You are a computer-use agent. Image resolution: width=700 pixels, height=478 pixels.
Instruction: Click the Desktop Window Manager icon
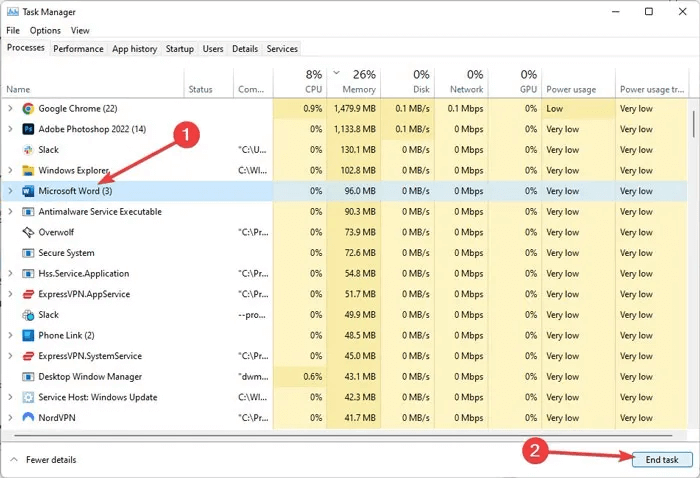point(28,377)
